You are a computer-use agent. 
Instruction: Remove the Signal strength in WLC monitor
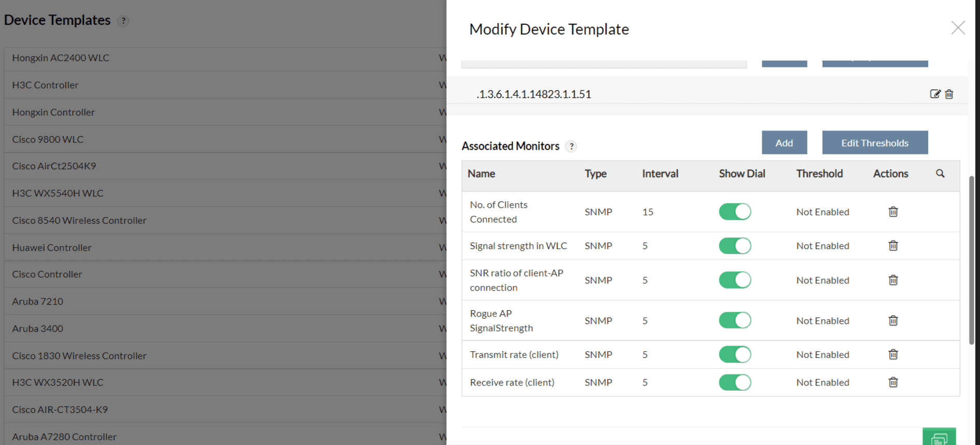893,246
